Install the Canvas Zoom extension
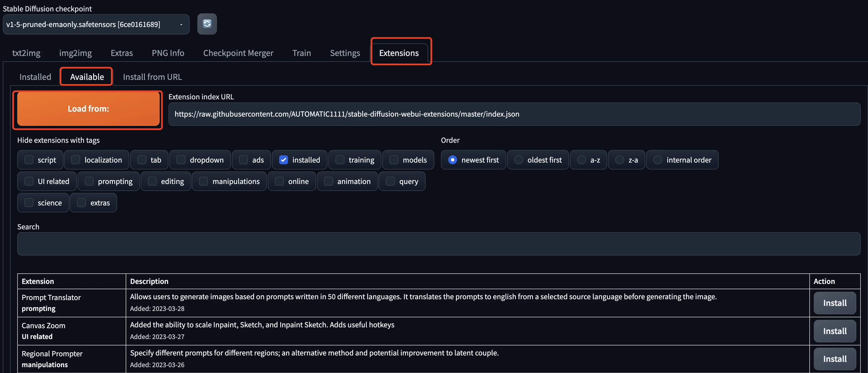The height and width of the screenshot is (373, 868). click(x=834, y=331)
